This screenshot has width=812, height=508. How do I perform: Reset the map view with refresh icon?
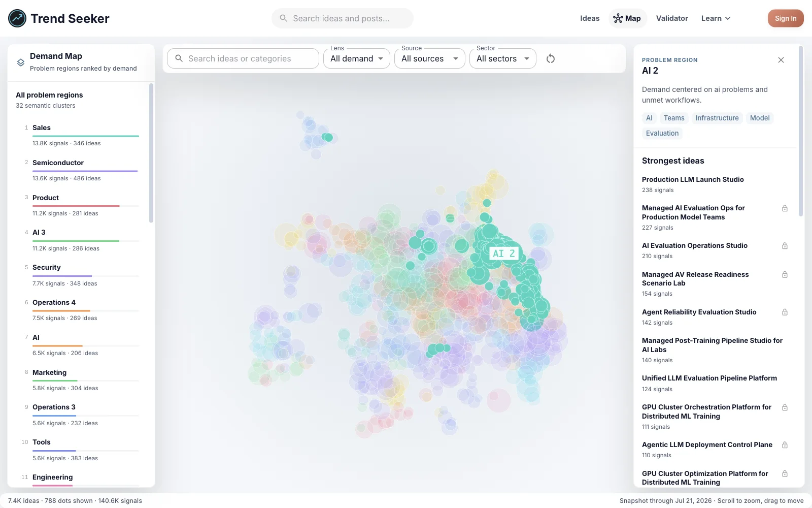pyautogui.click(x=551, y=58)
